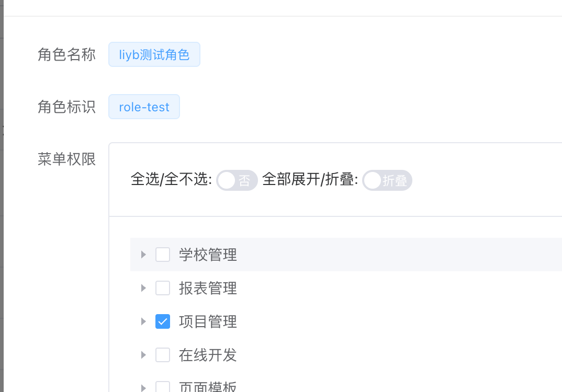Image resolution: width=562 pixels, height=392 pixels.
Task: Select the 学校管理 tree item label
Action: [208, 255]
